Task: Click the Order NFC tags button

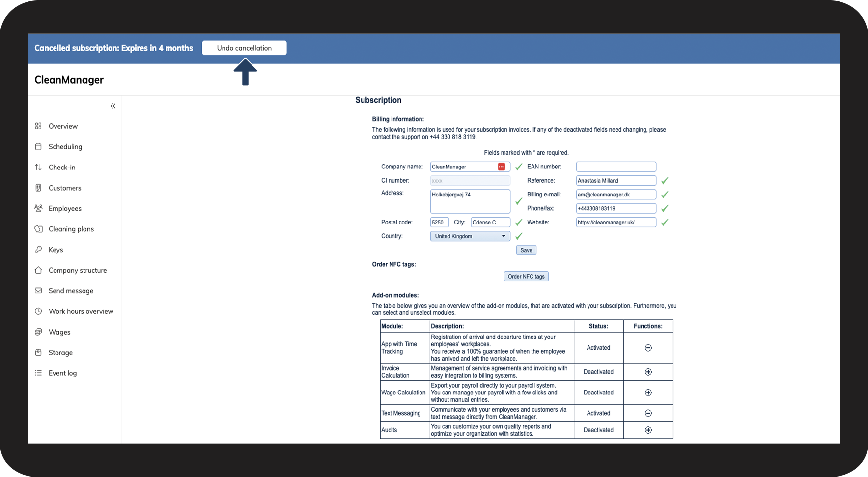Action: point(526,277)
